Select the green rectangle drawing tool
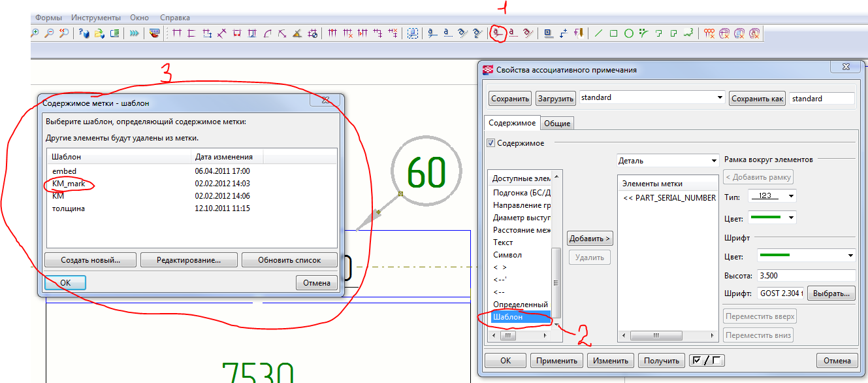This screenshot has width=868, height=383. tap(613, 33)
